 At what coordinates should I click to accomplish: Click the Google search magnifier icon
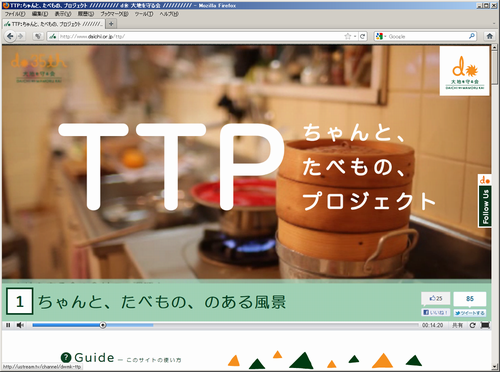[x=472, y=36]
